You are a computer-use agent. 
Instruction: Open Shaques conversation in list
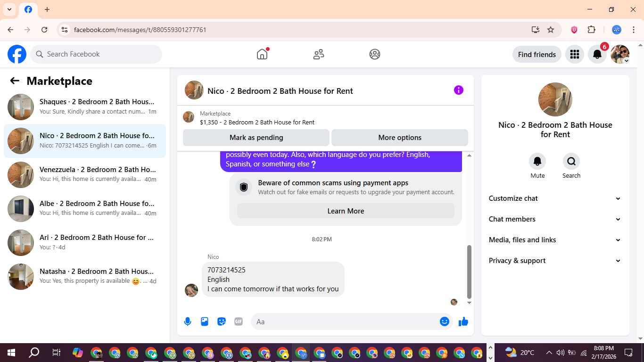(x=85, y=107)
